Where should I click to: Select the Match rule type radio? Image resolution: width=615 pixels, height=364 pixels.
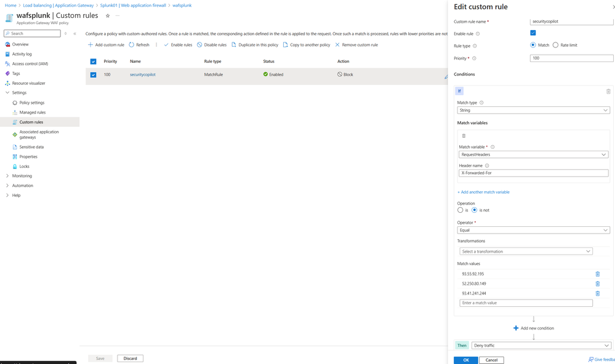(x=533, y=45)
